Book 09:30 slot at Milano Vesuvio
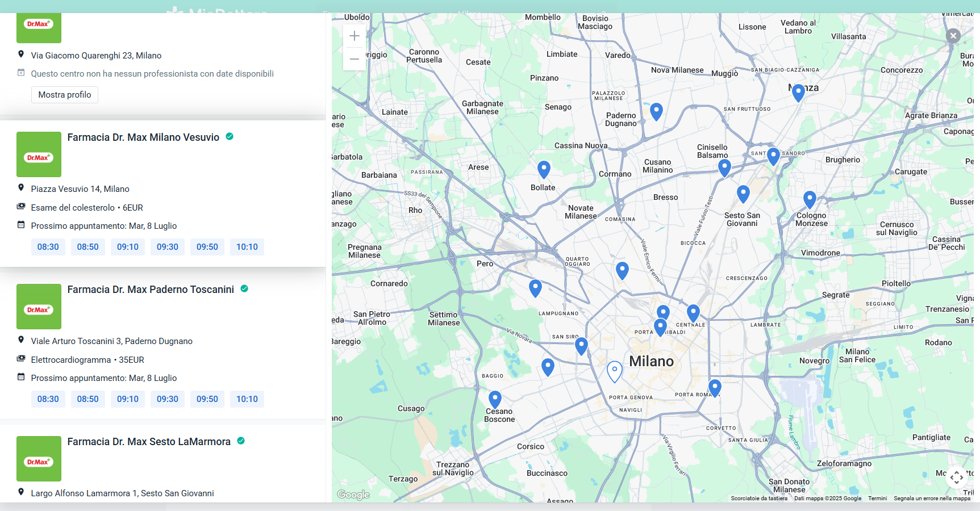The width and height of the screenshot is (980, 511). point(168,247)
